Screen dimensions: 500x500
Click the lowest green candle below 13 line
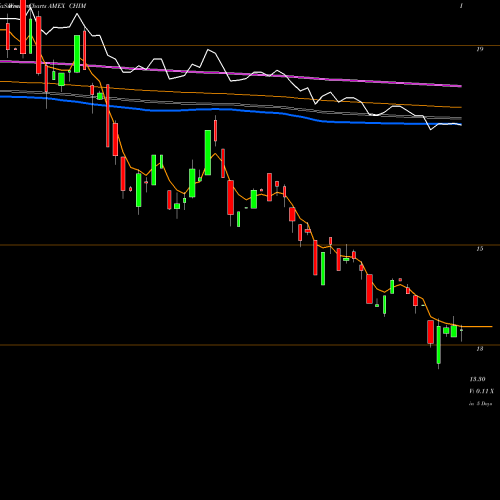(x=439, y=345)
